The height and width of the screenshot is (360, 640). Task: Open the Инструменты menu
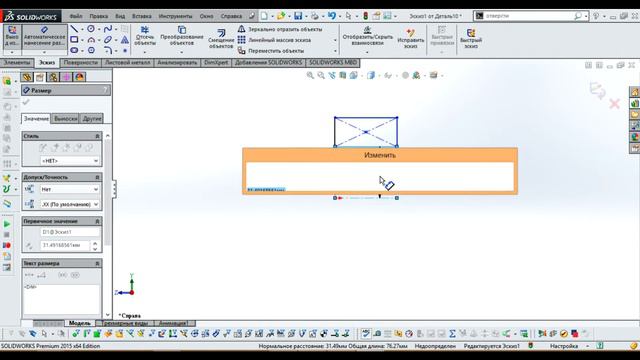(176, 16)
